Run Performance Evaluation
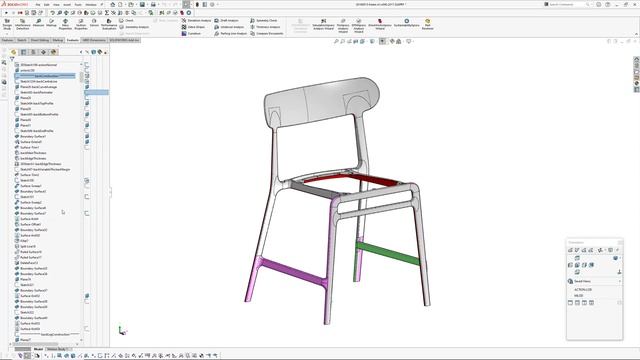The image size is (640, 360). (109, 24)
